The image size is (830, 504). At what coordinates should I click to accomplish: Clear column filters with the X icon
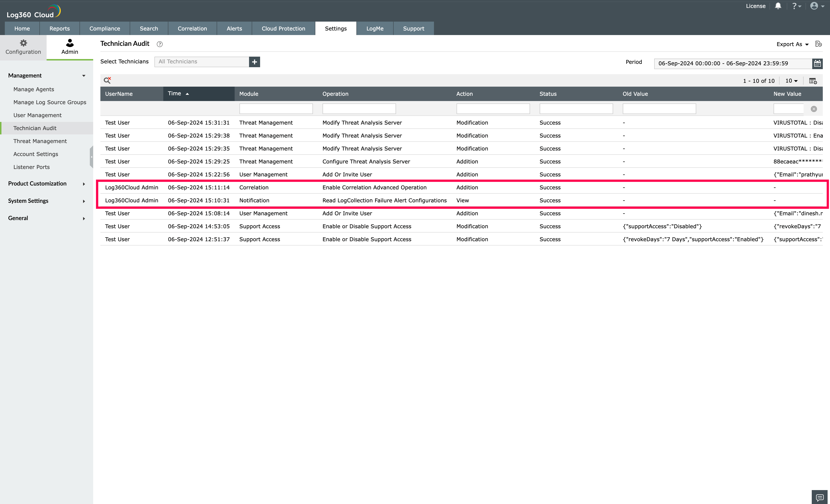pyautogui.click(x=813, y=109)
